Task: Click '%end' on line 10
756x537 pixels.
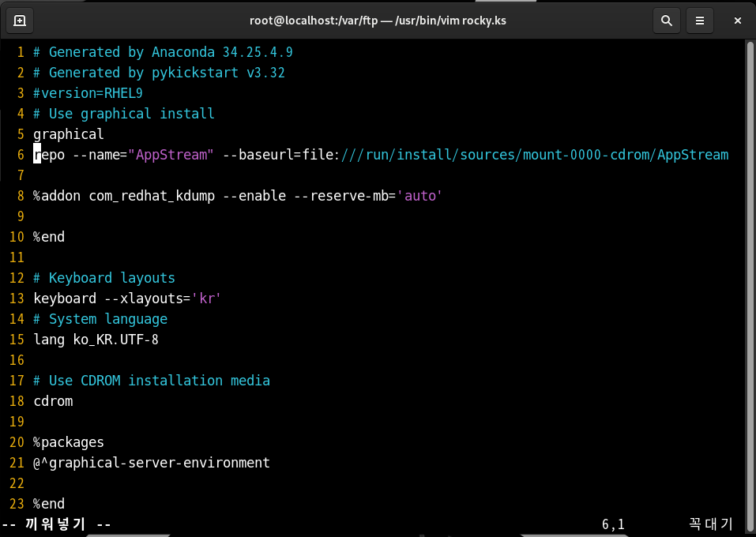Action: point(49,237)
